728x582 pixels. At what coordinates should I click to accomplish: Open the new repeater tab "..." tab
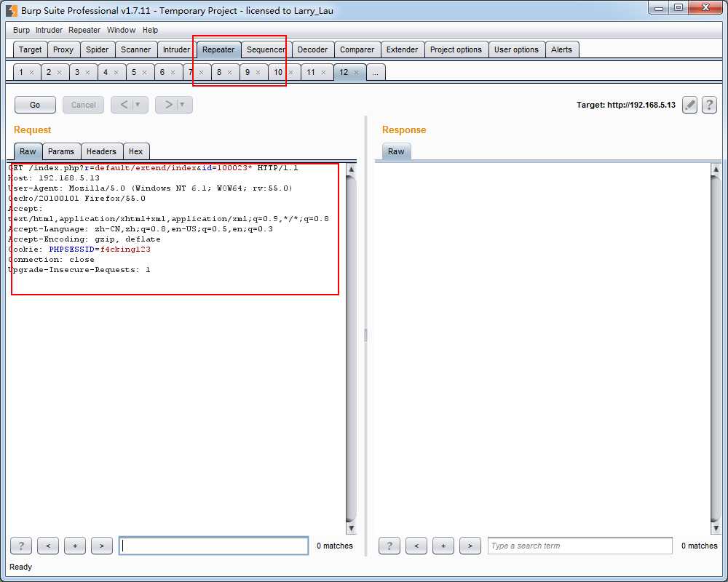point(375,73)
